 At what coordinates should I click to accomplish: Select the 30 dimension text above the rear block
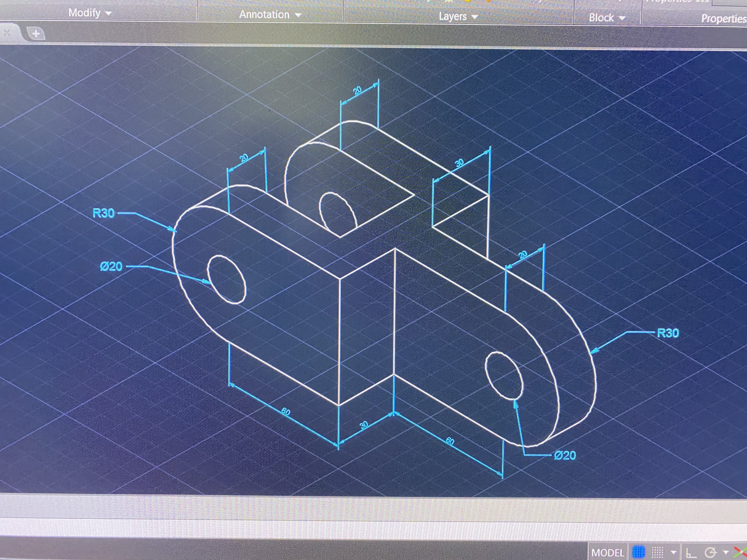tap(459, 163)
